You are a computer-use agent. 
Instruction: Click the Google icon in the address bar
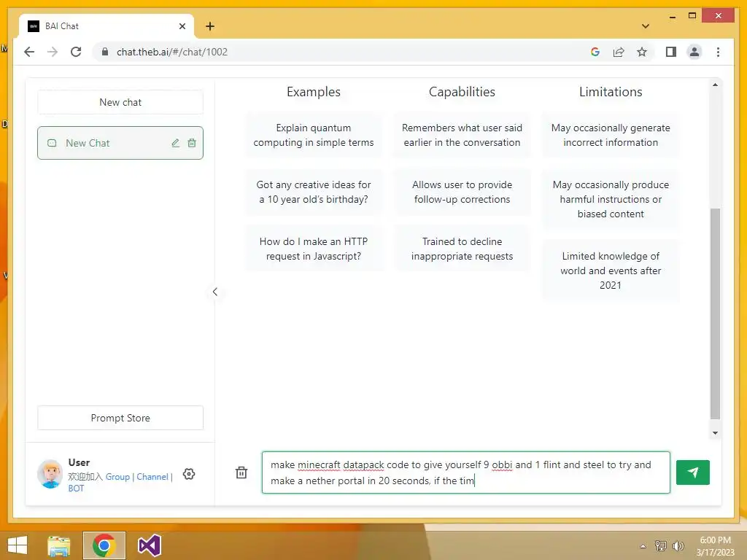(x=595, y=52)
